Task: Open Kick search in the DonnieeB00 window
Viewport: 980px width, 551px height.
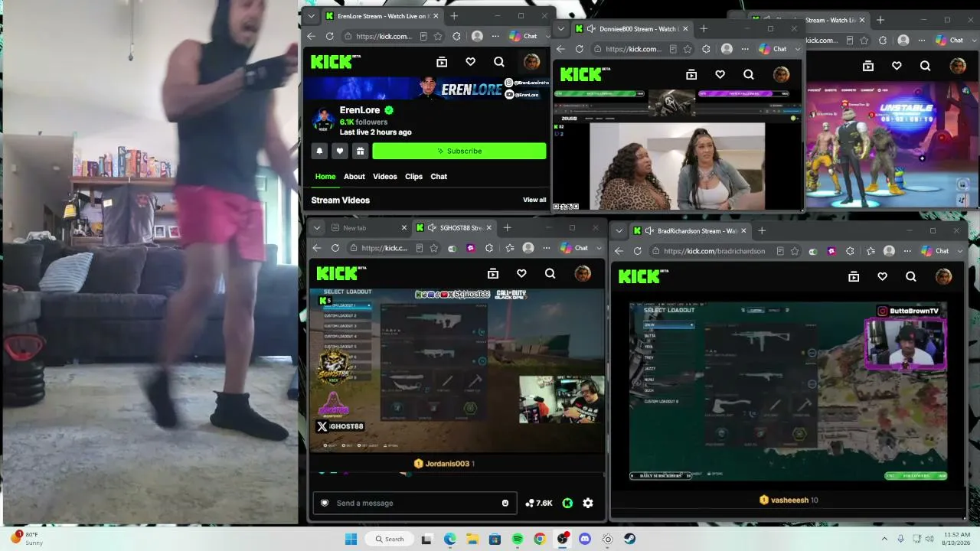Action: pos(749,74)
